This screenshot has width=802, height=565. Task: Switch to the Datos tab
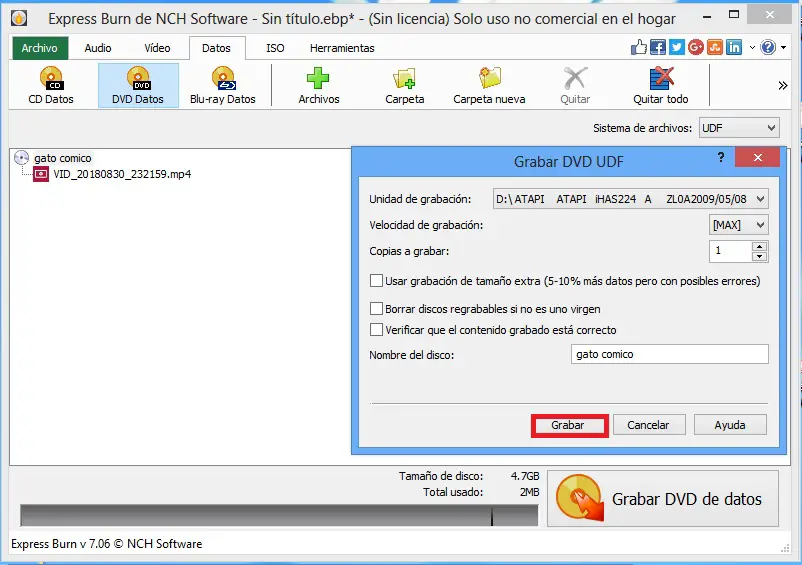(x=216, y=48)
